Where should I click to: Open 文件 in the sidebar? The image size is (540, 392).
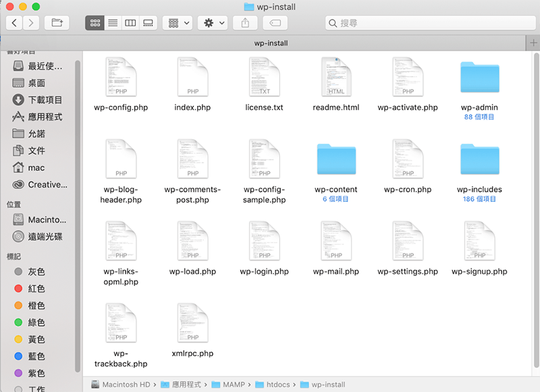[x=29, y=150]
